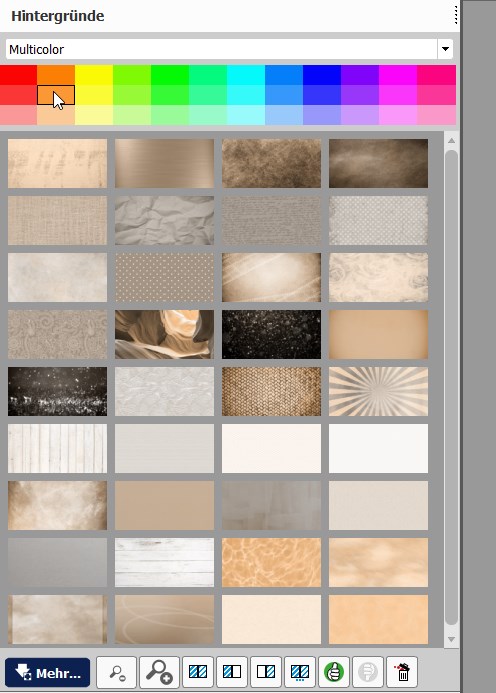Select the orange water ripple background
The width and height of the screenshot is (496, 693).
[x=271, y=563]
